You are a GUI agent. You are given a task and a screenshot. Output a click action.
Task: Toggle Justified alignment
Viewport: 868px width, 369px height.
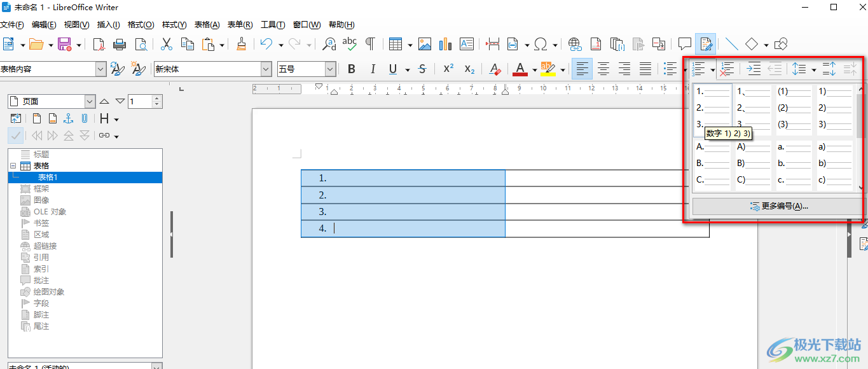coord(645,69)
